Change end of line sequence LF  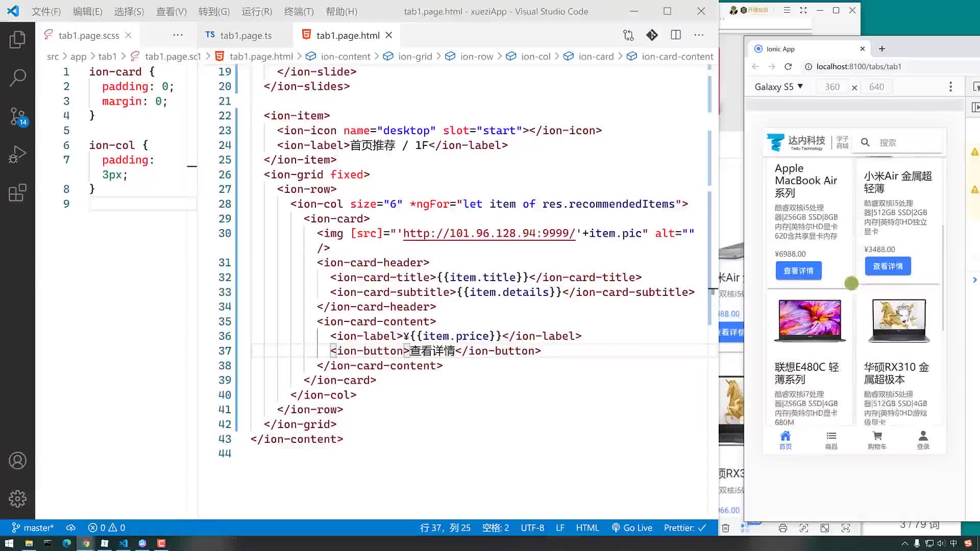(x=560, y=528)
